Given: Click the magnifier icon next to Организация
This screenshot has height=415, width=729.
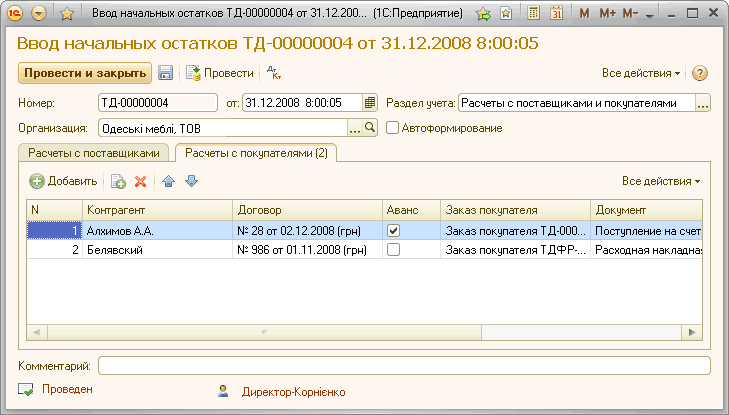Looking at the screenshot, I should (x=369, y=128).
